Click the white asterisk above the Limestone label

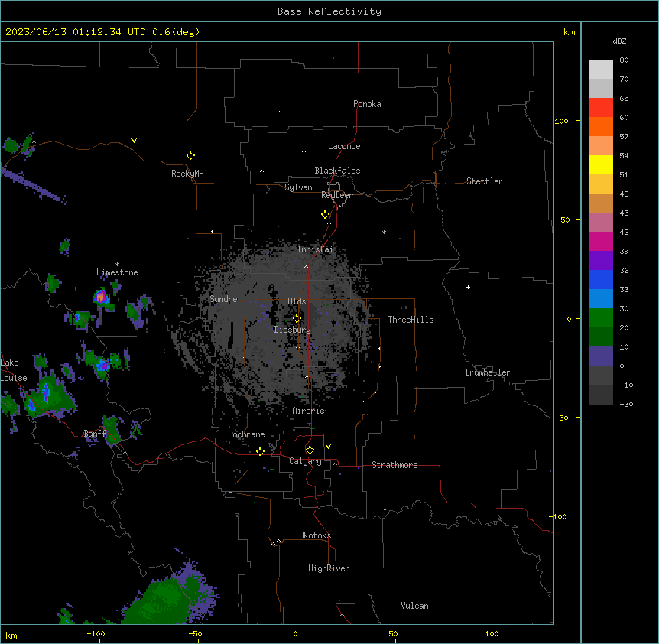coord(117,265)
